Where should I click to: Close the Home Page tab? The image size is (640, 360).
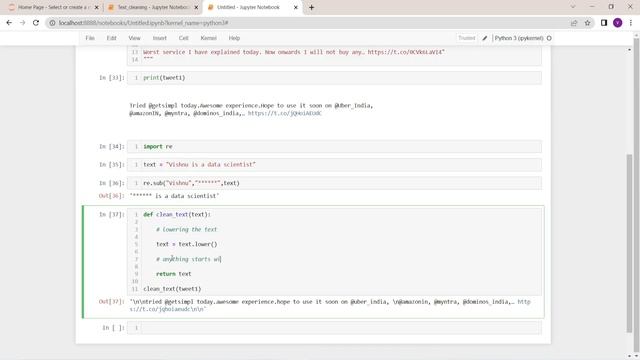coord(96,7)
